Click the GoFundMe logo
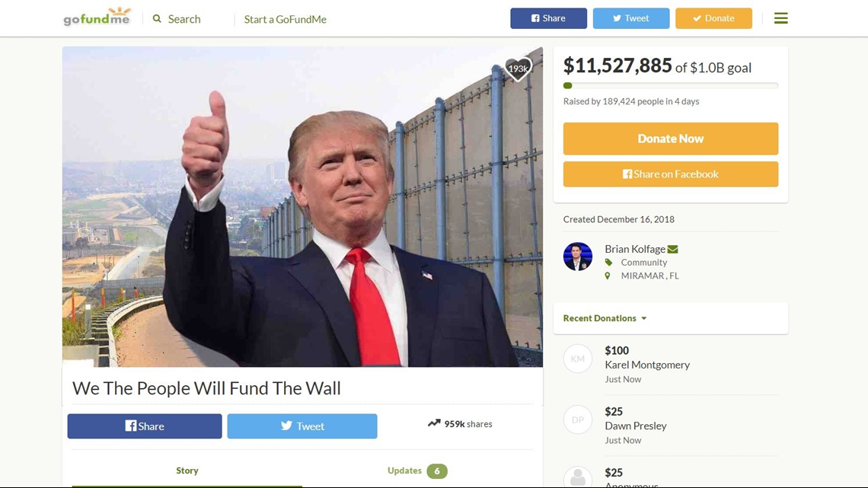The height and width of the screenshot is (488, 868). pyautogui.click(x=97, y=17)
